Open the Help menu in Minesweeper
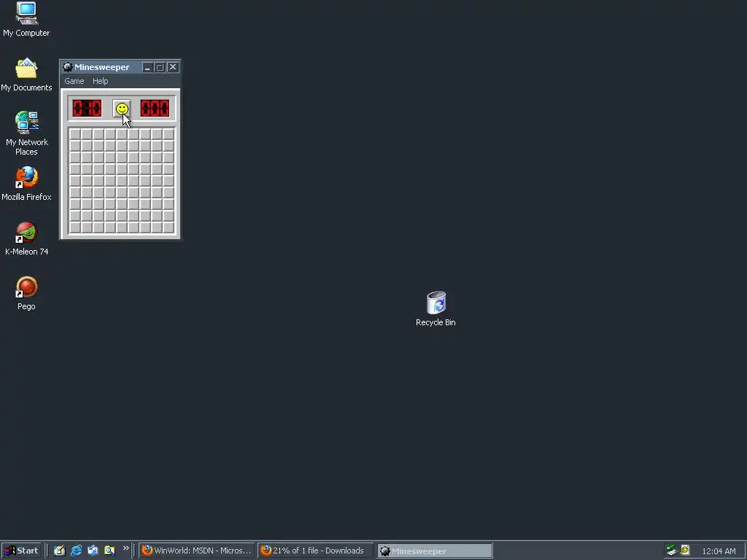The width and height of the screenshot is (747, 560). [101, 81]
